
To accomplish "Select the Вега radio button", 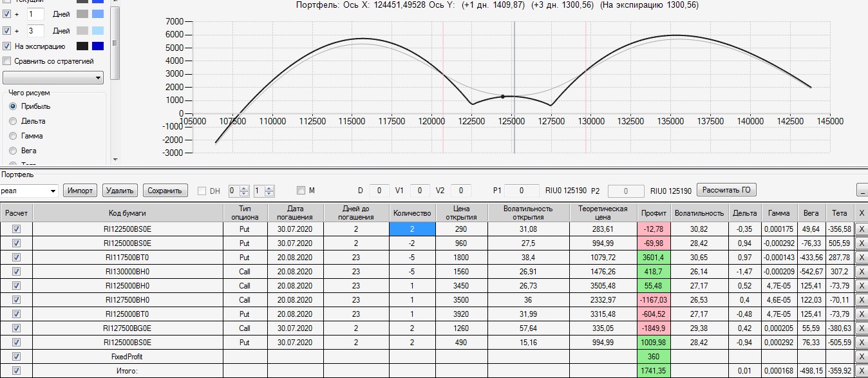I will pos(13,151).
